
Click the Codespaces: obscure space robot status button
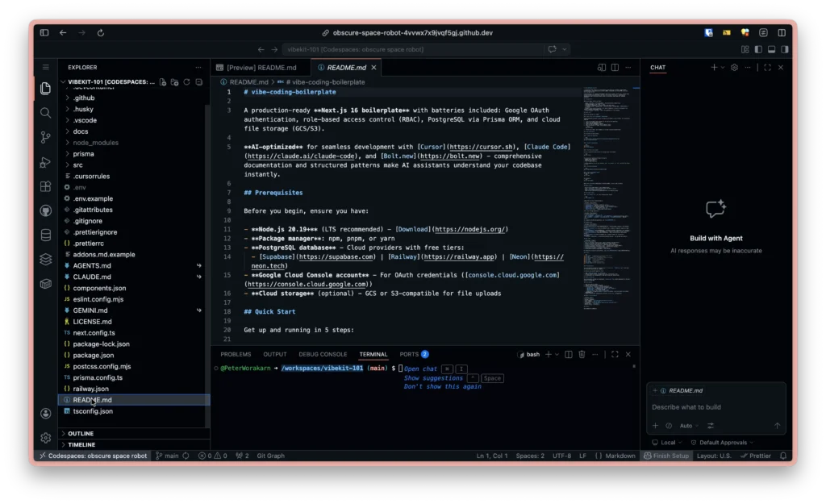94,456
